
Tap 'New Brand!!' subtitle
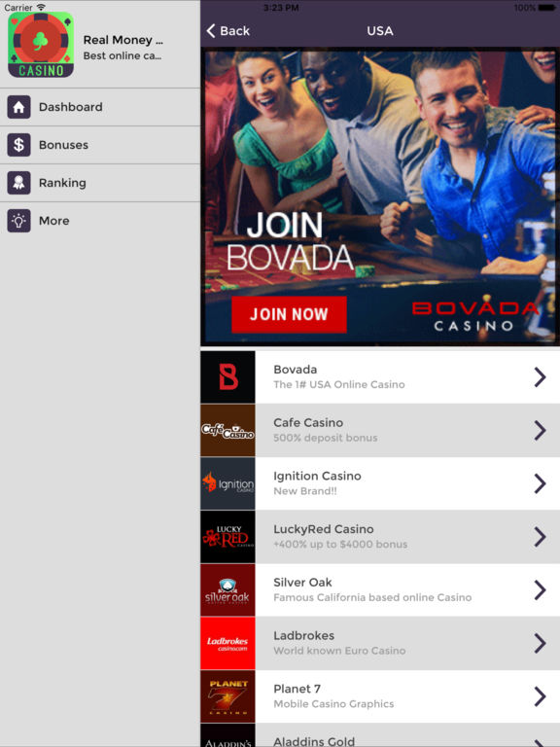click(304, 491)
